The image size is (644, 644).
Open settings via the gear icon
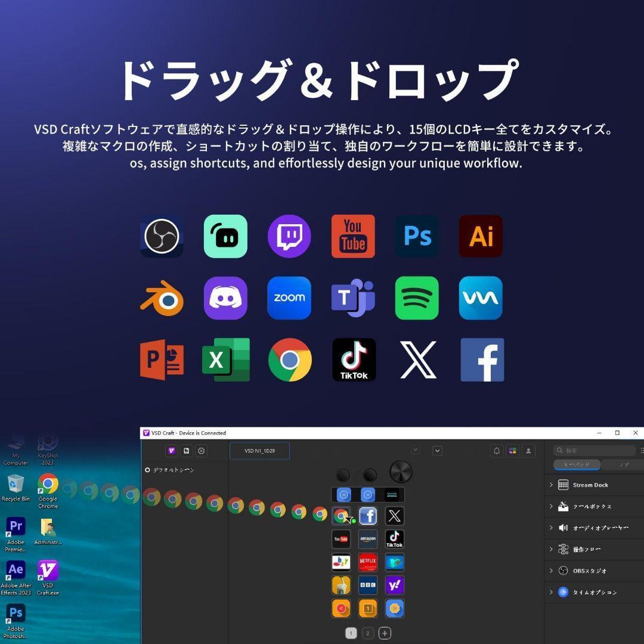coord(202,451)
